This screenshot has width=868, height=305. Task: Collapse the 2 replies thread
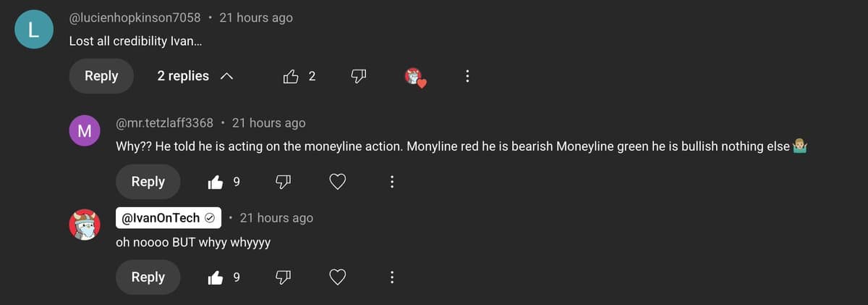(x=195, y=76)
